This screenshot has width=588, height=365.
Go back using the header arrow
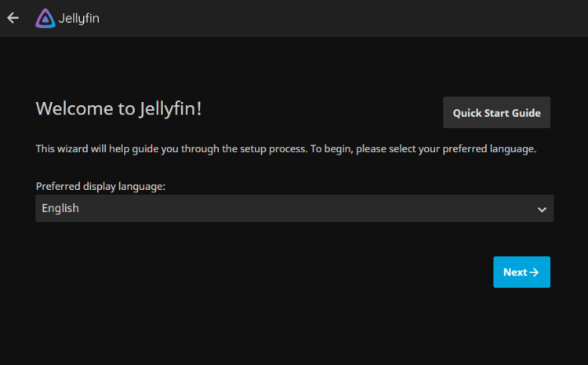[13, 17]
